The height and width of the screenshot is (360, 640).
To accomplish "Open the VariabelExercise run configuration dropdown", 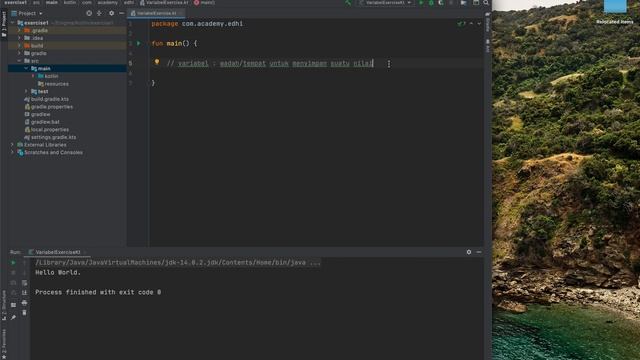I will (386, 3).
